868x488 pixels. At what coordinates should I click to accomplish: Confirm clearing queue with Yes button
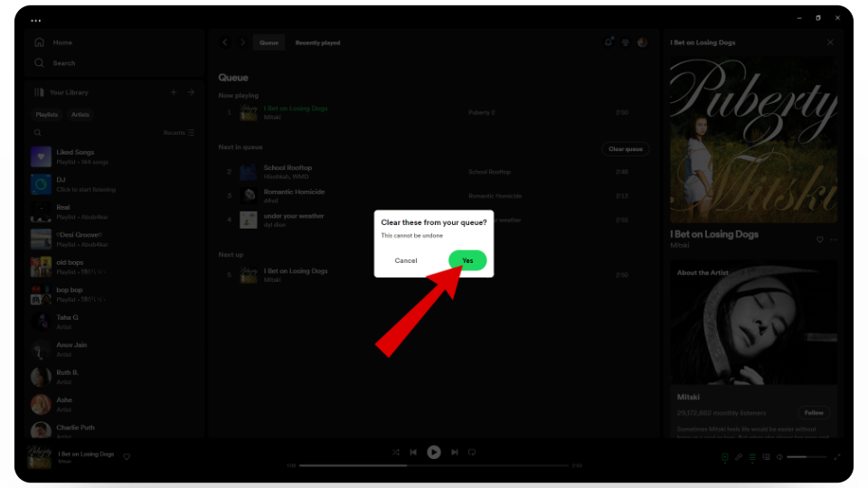[x=467, y=260]
